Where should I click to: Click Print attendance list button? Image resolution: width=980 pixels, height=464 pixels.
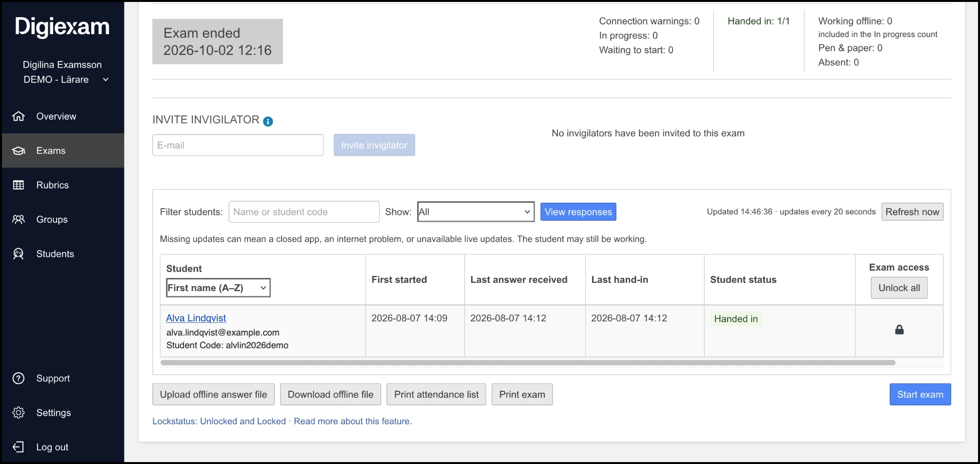436,394
